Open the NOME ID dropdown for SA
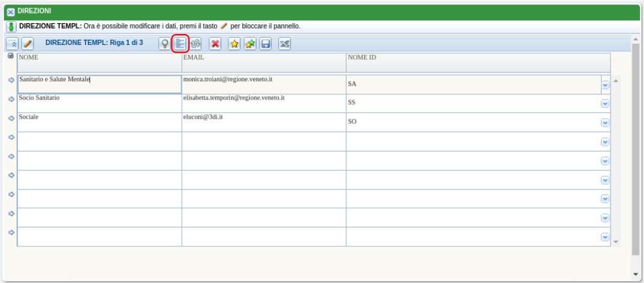Screen dimensions: 644x283 pyautogui.click(x=605, y=85)
